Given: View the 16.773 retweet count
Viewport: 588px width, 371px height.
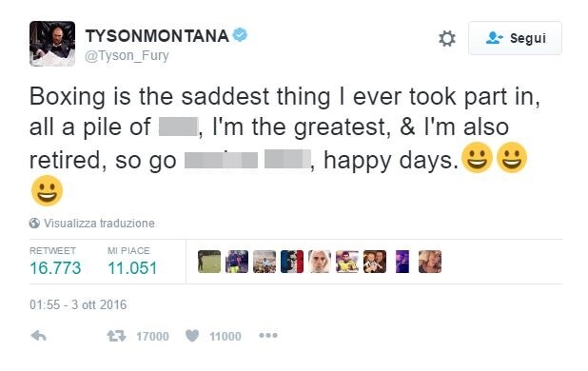Looking at the screenshot, I should (x=55, y=268).
